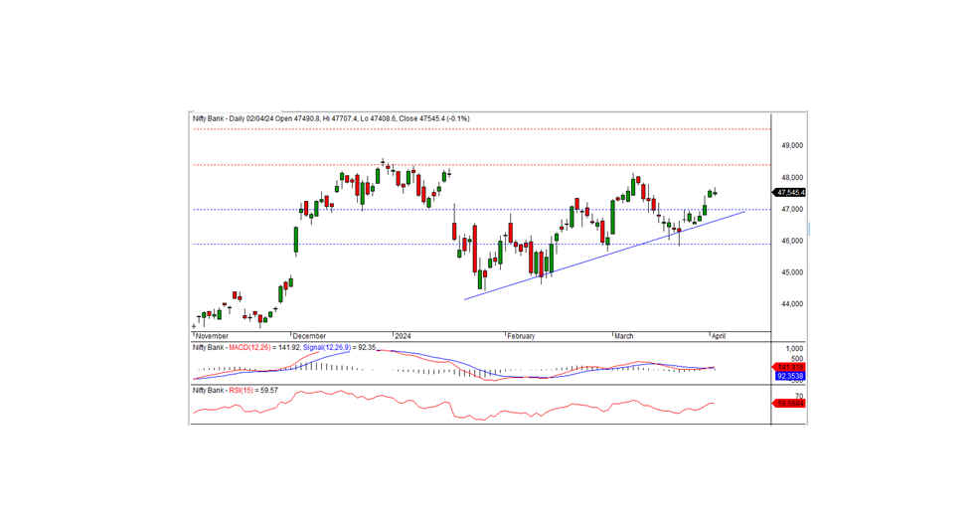Click the March date axis label
The width and height of the screenshot is (980, 525).
point(624,336)
